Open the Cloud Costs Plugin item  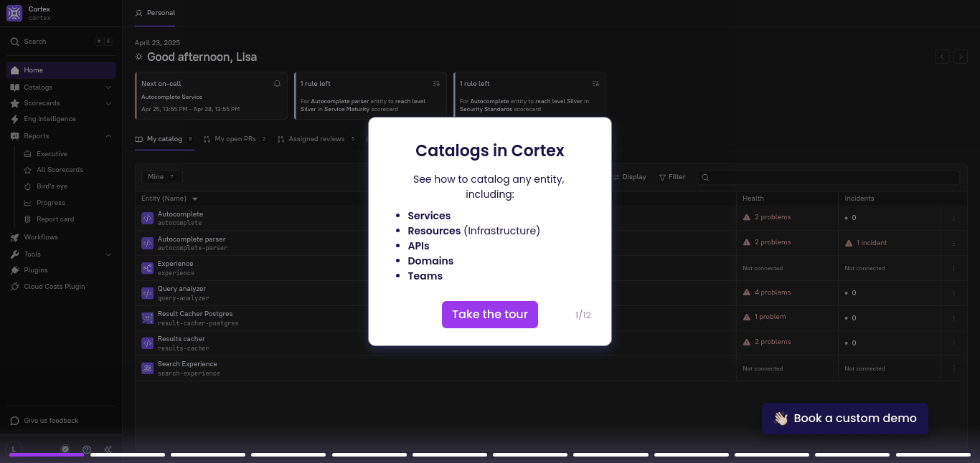(x=54, y=287)
